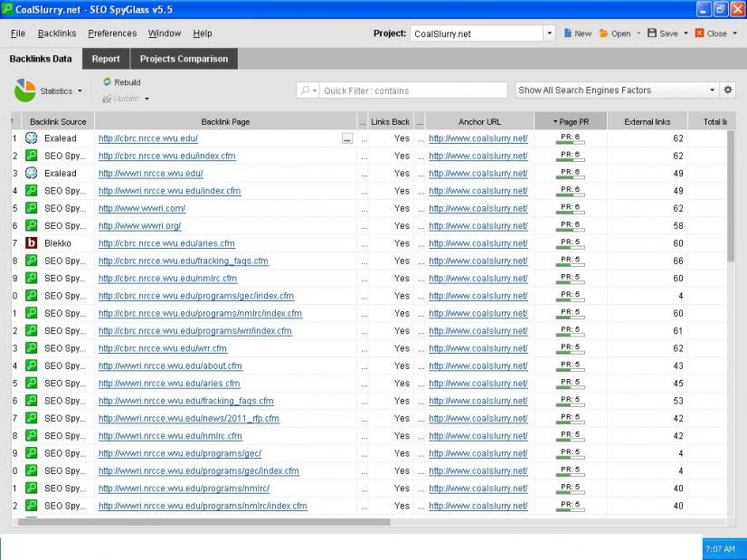Viewport: 747px width, 560px height.
Task: Click the Rebuild refresh icon
Action: coord(108,82)
